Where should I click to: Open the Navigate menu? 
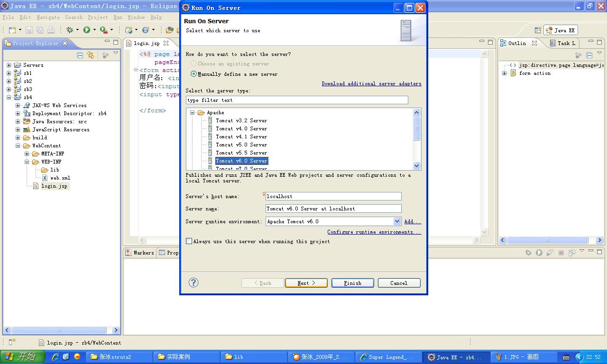pos(48,17)
